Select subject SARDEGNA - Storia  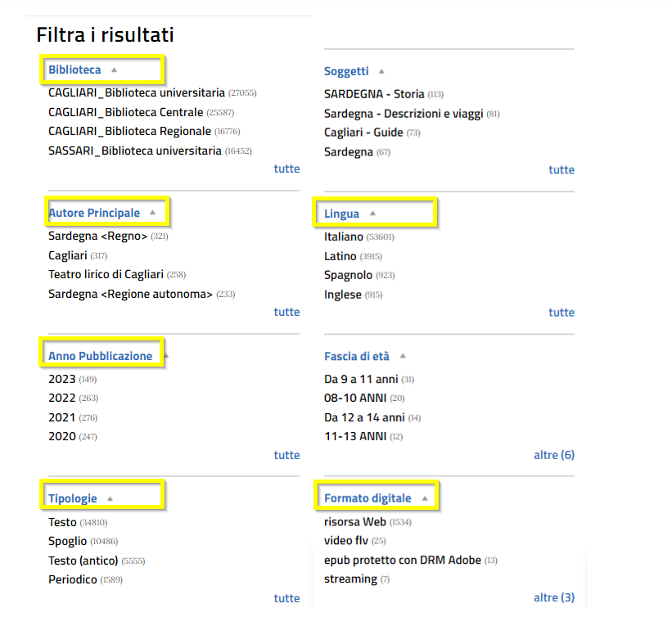coord(374,94)
